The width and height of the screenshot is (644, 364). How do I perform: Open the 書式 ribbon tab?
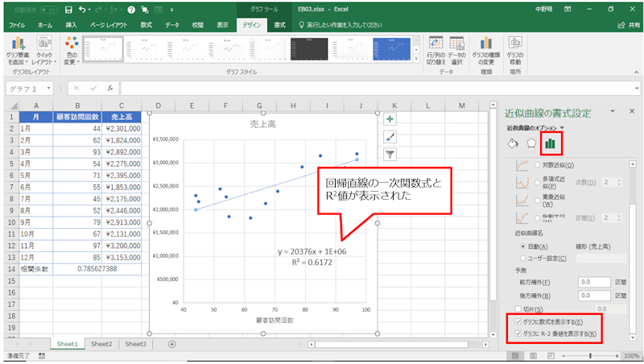[279, 26]
